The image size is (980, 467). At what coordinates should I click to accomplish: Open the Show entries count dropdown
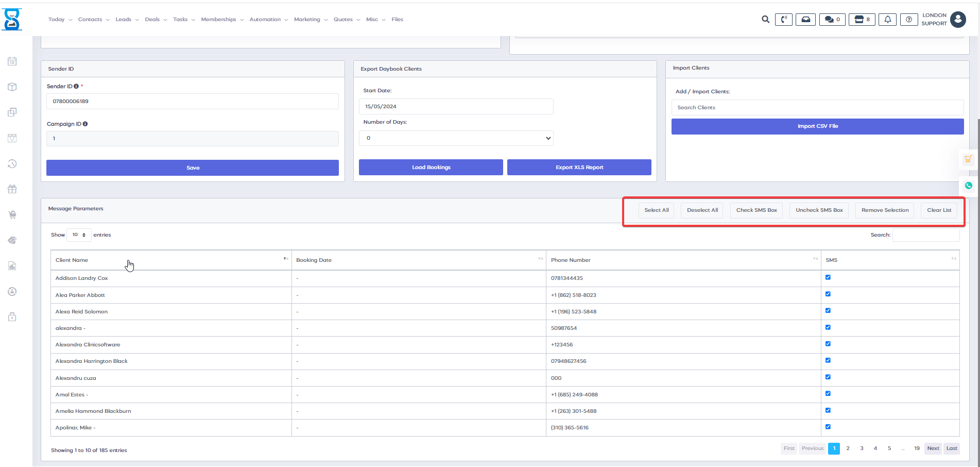pyautogui.click(x=79, y=235)
